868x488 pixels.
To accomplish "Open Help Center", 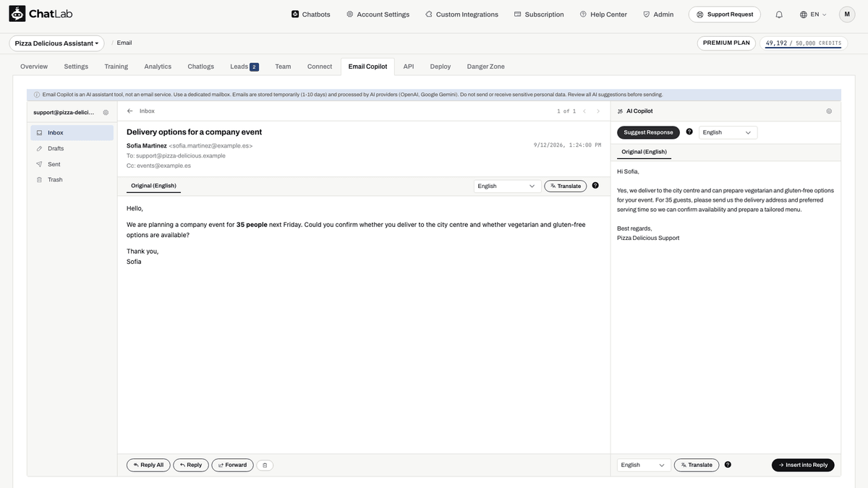I will [603, 14].
